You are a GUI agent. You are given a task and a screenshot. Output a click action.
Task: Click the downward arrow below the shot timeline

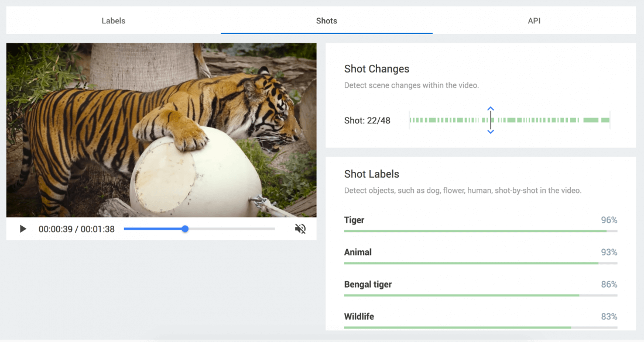point(491,132)
